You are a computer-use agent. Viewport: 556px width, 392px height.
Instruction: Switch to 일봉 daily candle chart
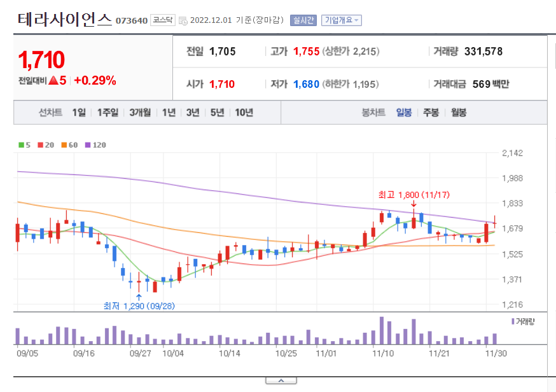(x=404, y=113)
